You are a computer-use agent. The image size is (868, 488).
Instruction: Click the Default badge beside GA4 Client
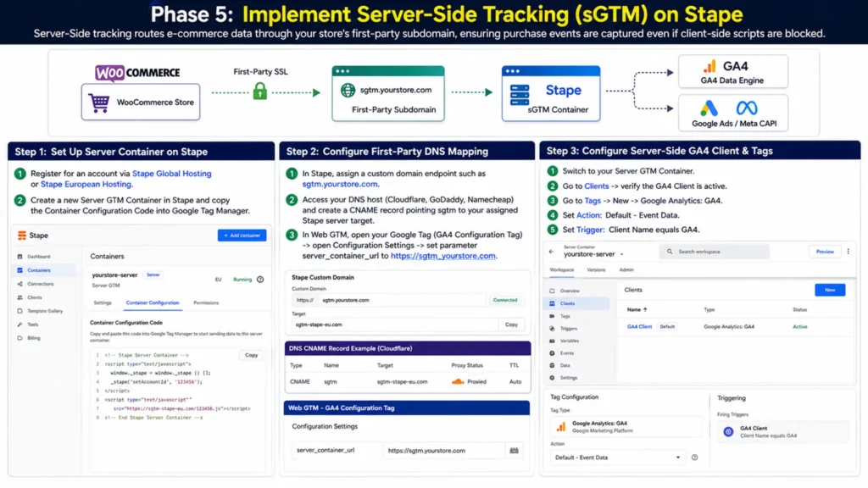667,327
